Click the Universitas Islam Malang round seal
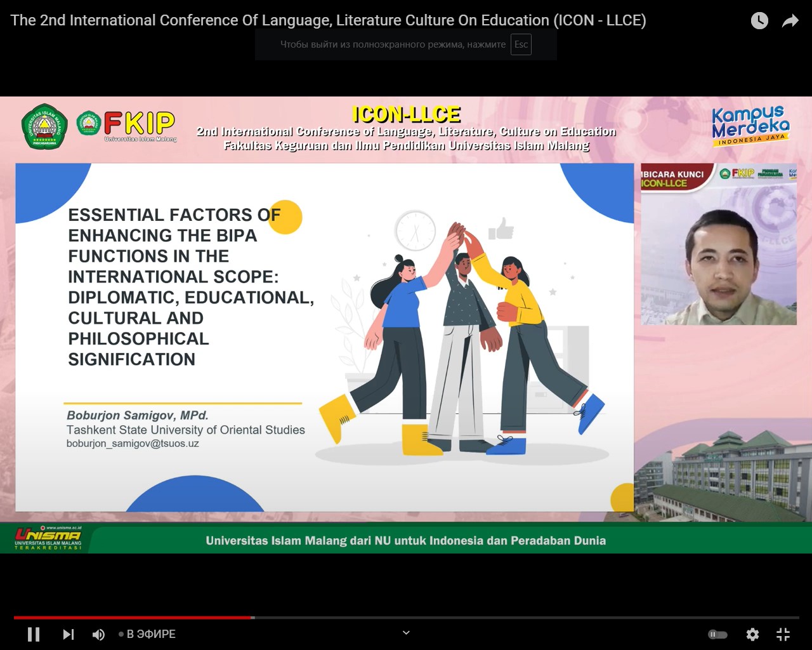 point(44,126)
